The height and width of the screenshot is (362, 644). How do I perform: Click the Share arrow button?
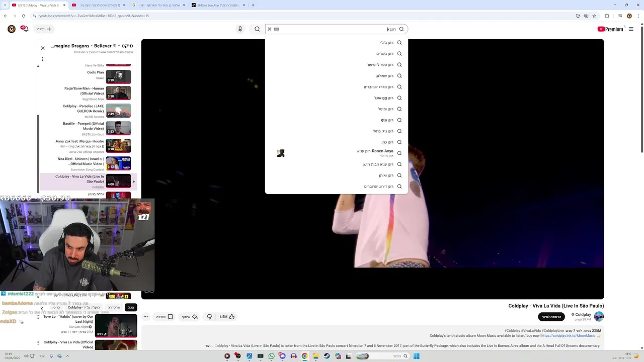(190, 317)
